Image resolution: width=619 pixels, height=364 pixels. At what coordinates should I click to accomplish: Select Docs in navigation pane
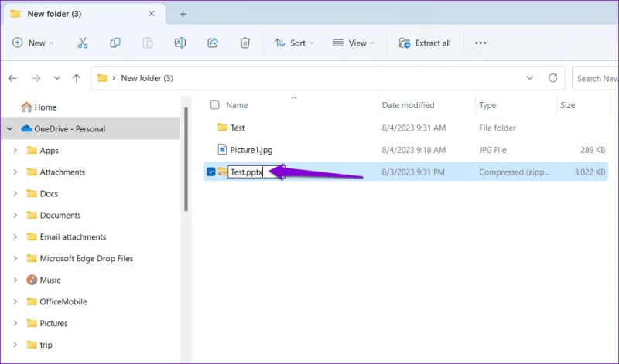(x=49, y=194)
